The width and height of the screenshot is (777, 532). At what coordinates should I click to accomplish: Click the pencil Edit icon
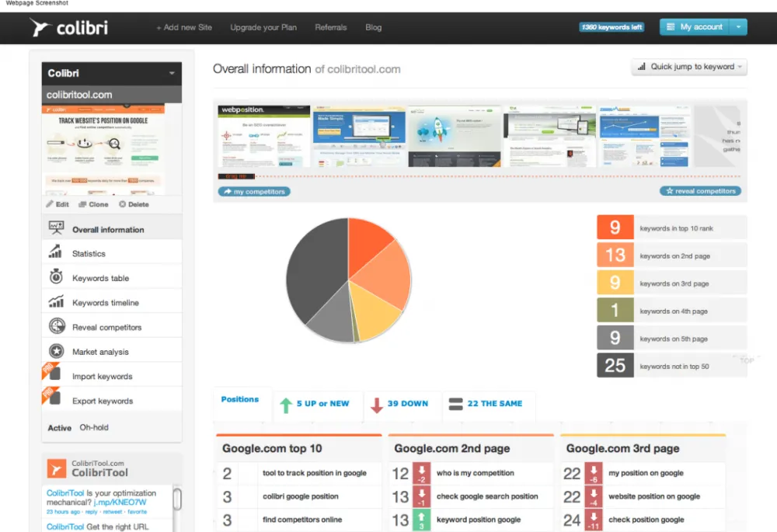tap(50, 204)
